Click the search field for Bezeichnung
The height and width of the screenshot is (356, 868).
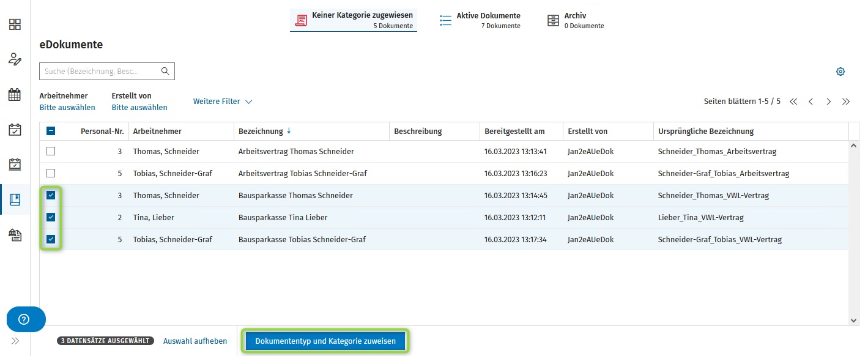click(x=98, y=72)
